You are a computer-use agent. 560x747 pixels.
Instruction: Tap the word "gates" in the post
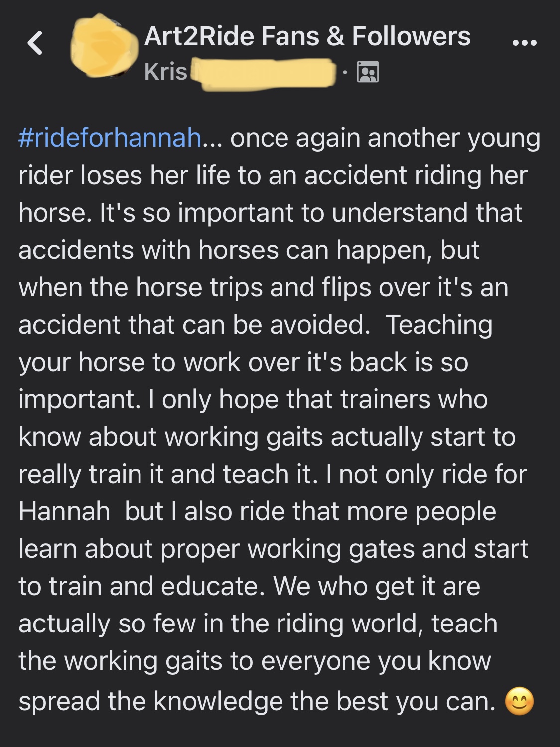point(381,549)
